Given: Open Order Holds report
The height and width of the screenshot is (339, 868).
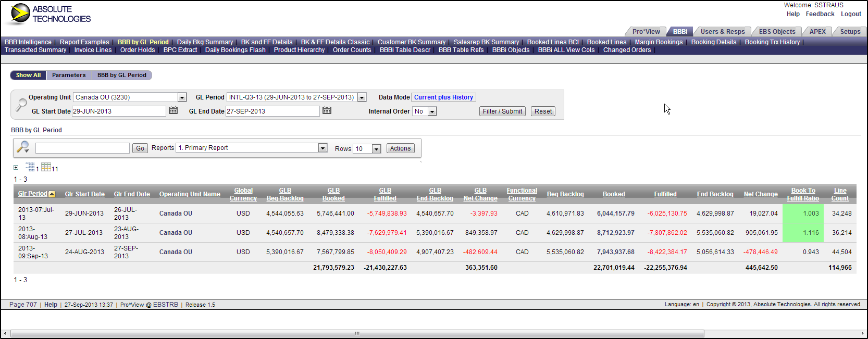Looking at the screenshot, I should click(x=138, y=50).
